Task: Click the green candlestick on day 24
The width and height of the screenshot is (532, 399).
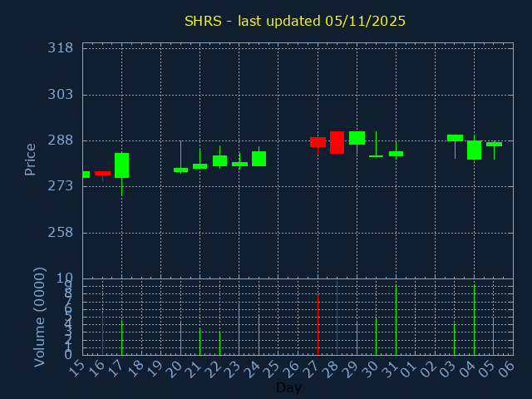Action: 259,159
